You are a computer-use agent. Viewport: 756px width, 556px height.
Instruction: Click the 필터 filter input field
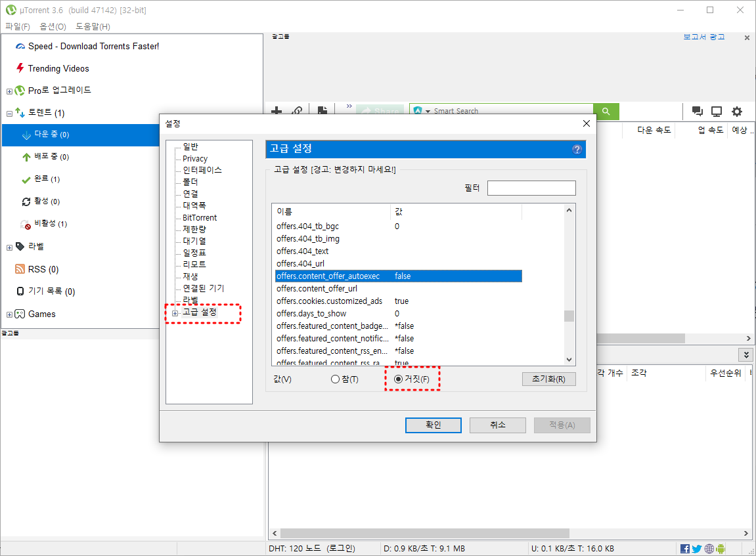(x=531, y=188)
